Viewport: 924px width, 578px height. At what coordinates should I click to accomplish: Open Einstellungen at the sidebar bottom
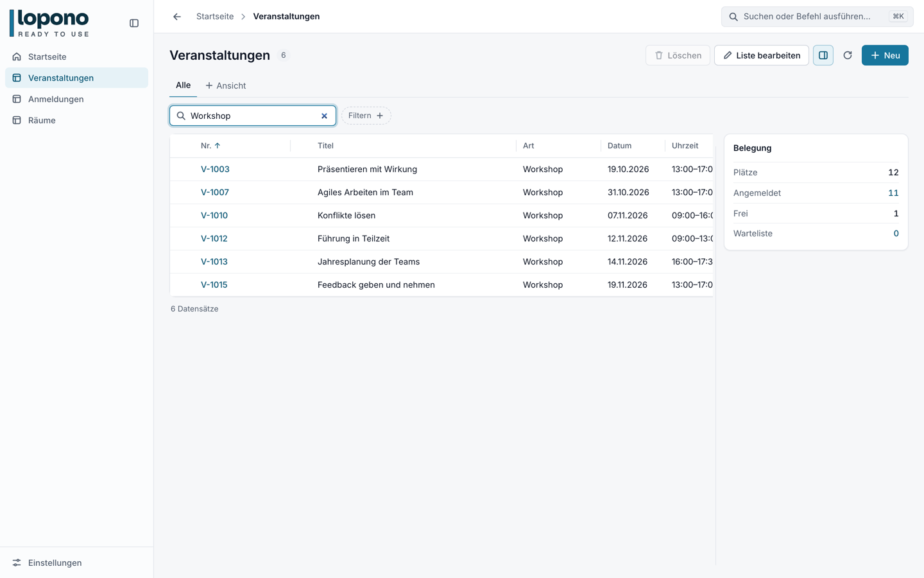click(76, 563)
